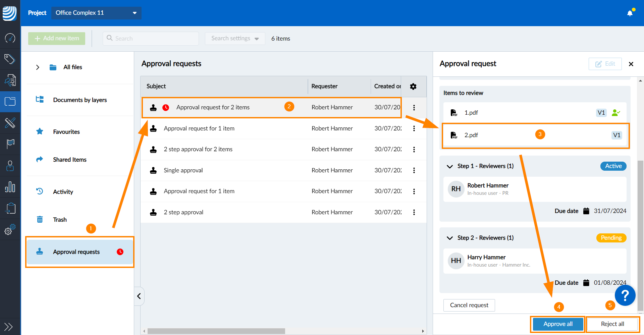Click Cancel request button
The image size is (644, 335).
[x=469, y=305]
